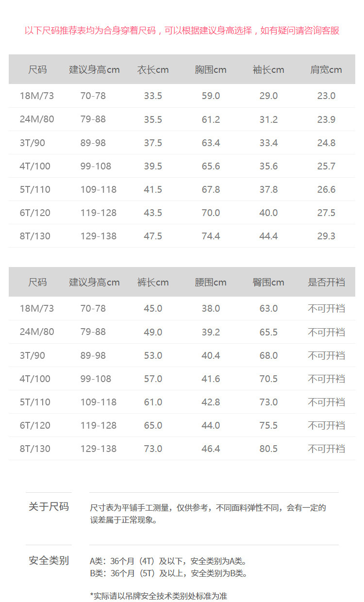The width and height of the screenshot is (364, 602).
Task: Click the 肩宽cm column header
Action: tap(326, 69)
